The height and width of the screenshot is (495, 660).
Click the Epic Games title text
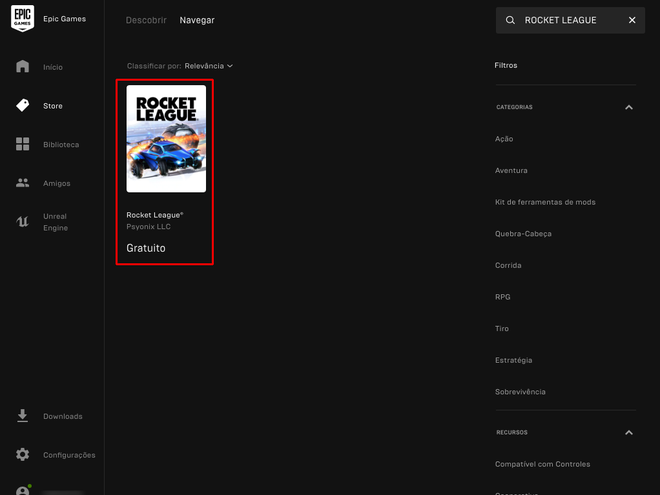pos(64,19)
